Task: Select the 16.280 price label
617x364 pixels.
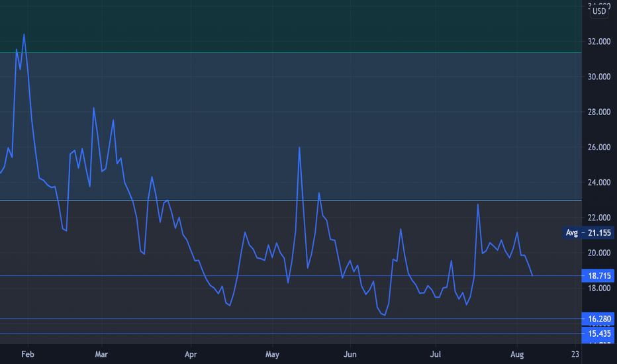Action: 598,319
